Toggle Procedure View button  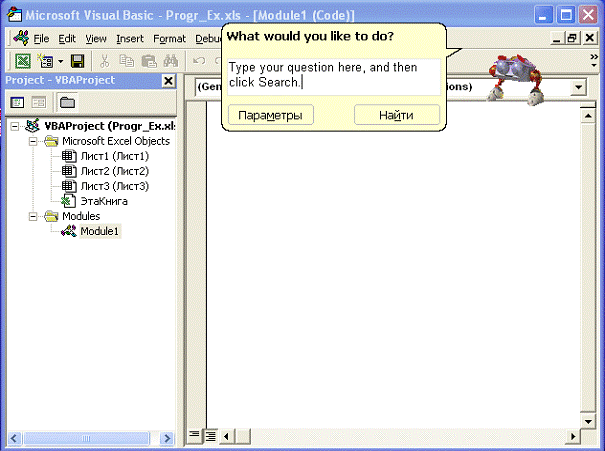194,436
